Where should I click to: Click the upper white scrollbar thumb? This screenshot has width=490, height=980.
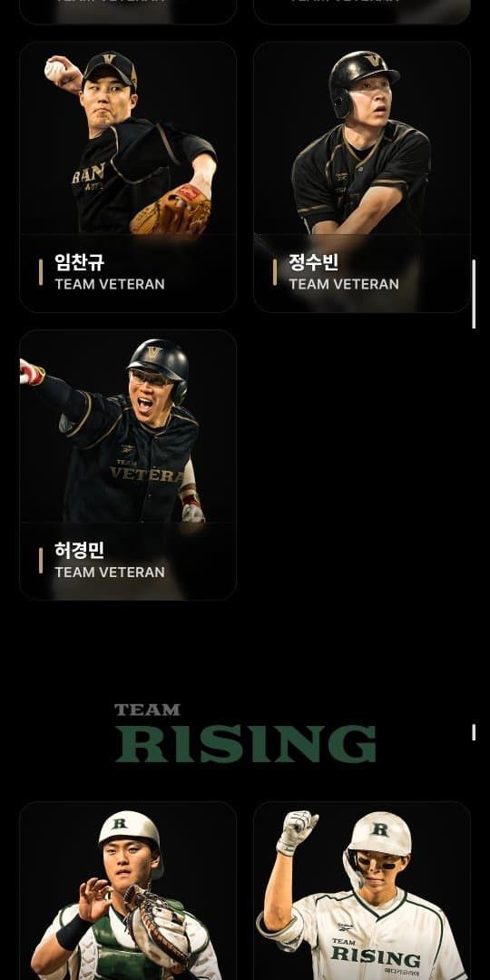[474, 294]
